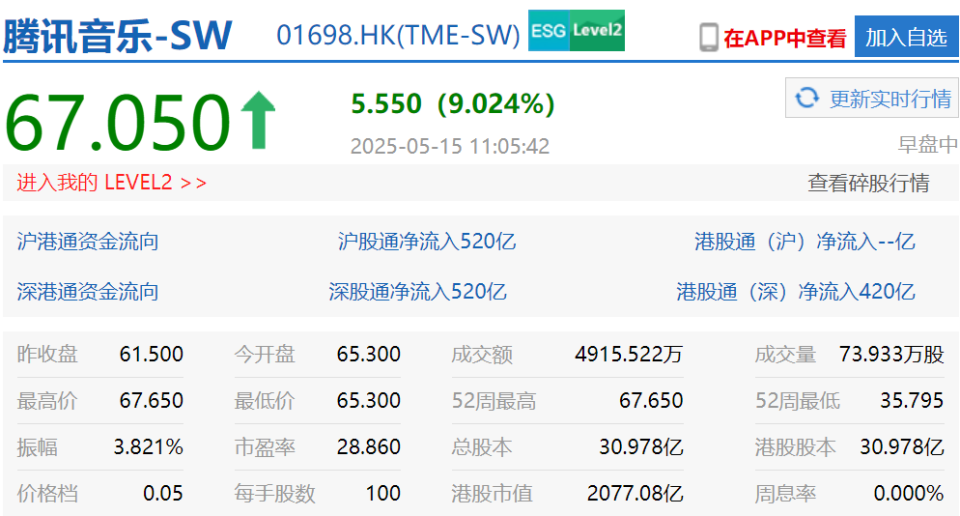This screenshot has width=960, height=516.
Task: Click the 加入自选 button
Action: point(906,37)
